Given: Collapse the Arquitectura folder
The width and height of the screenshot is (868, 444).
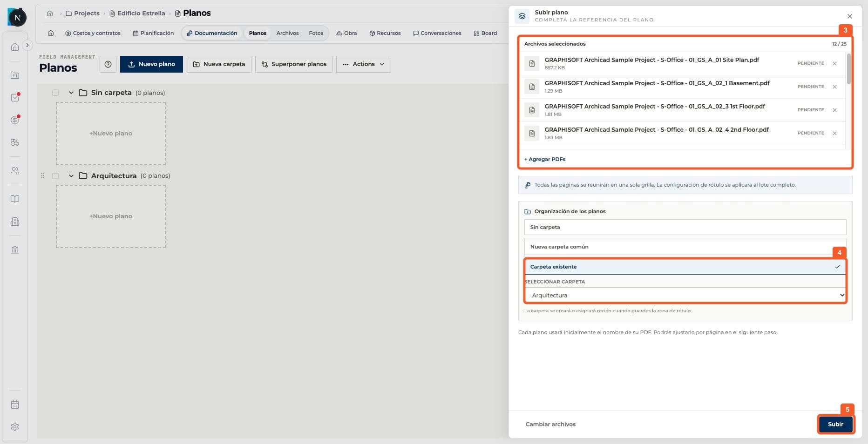Looking at the screenshot, I should [x=71, y=176].
